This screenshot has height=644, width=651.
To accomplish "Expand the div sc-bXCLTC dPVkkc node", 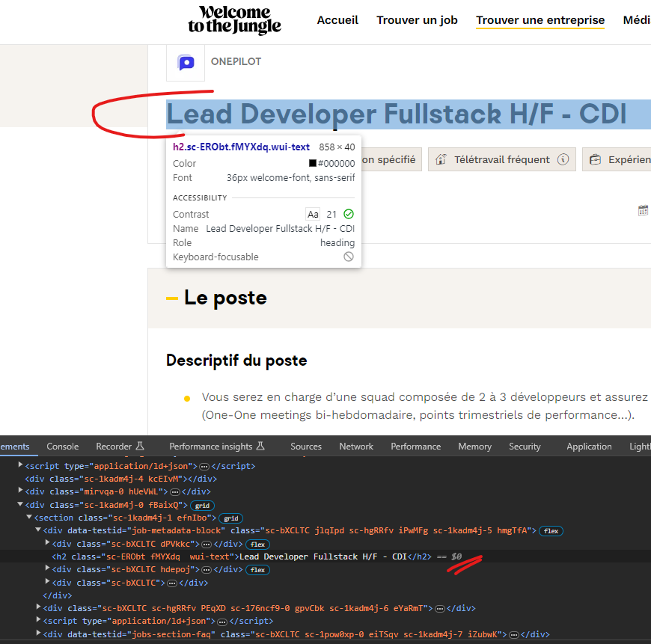I will [x=47, y=543].
